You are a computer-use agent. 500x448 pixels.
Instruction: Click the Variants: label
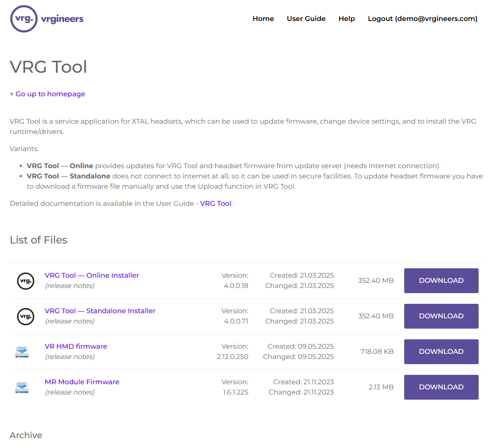pos(24,149)
